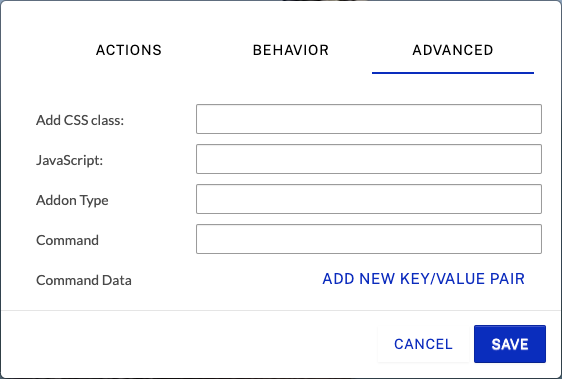The image size is (562, 379).
Task: Focus the Add CSS class input field
Action: tap(369, 119)
